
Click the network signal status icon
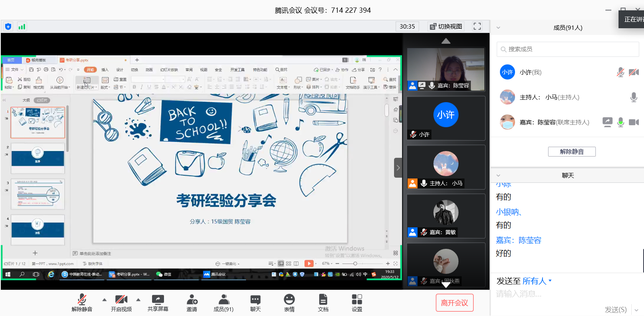(22, 27)
